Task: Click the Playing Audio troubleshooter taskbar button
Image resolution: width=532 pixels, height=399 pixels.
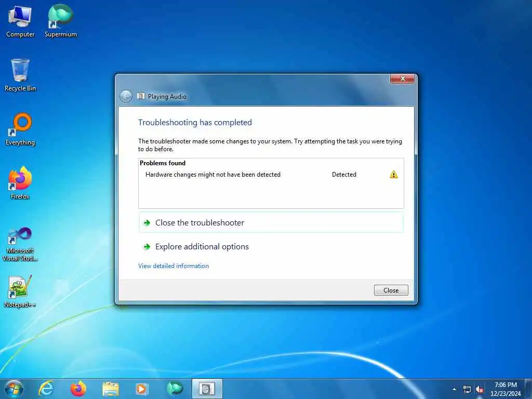Action: tap(207, 389)
